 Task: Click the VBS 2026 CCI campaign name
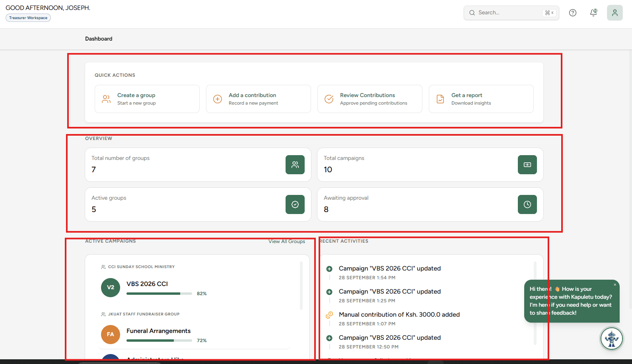tap(147, 284)
